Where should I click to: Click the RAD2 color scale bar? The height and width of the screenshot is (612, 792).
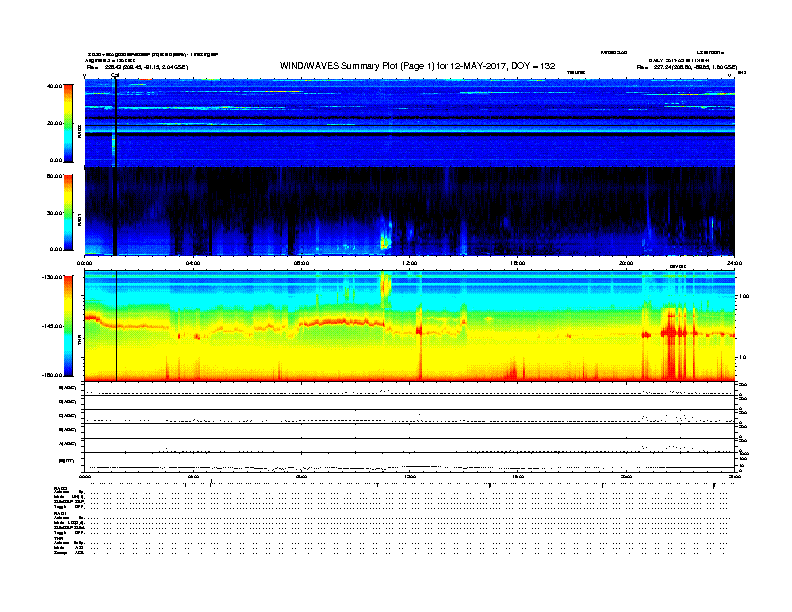68,123
